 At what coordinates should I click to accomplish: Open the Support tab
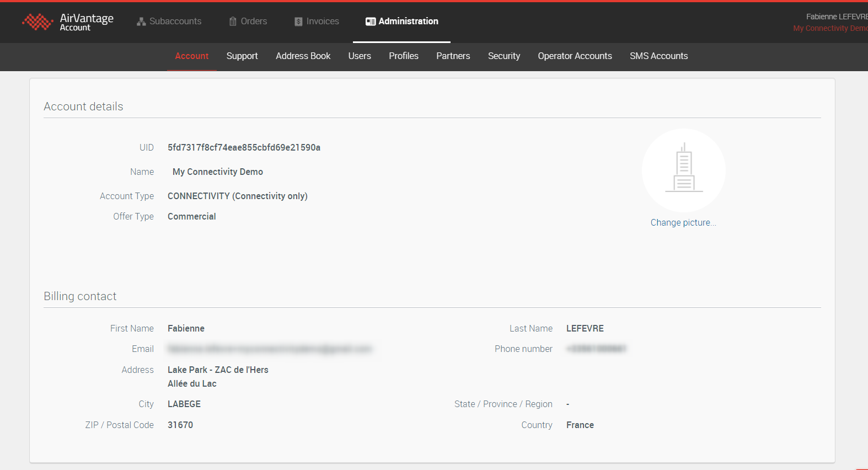click(x=242, y=56)
